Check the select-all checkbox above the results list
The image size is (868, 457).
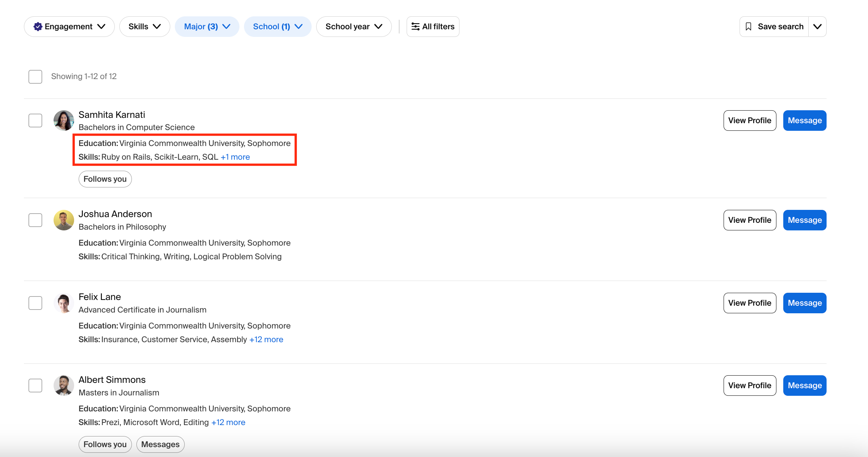click(x=35, y=76)
